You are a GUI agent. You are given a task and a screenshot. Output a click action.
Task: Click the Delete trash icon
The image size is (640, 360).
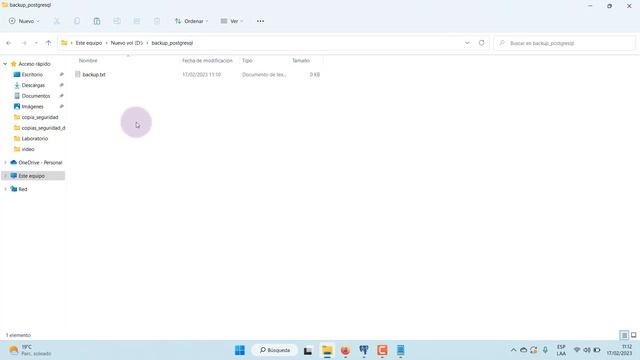click(x=157, y=21)
